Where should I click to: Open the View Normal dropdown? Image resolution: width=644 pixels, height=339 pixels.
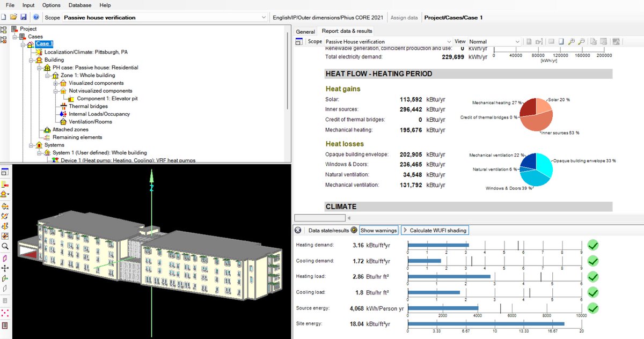coord(494,41)
